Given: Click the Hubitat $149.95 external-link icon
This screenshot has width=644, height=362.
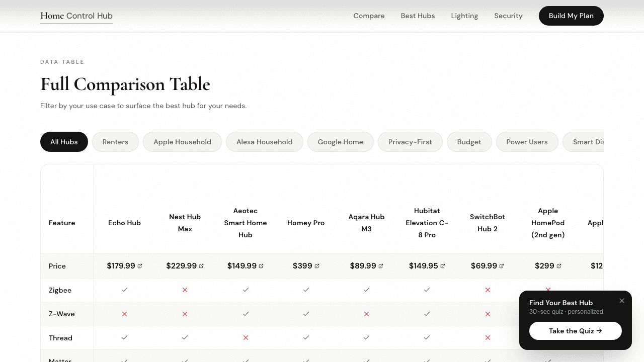Looking at the screenshot, I should click(443, 266).
